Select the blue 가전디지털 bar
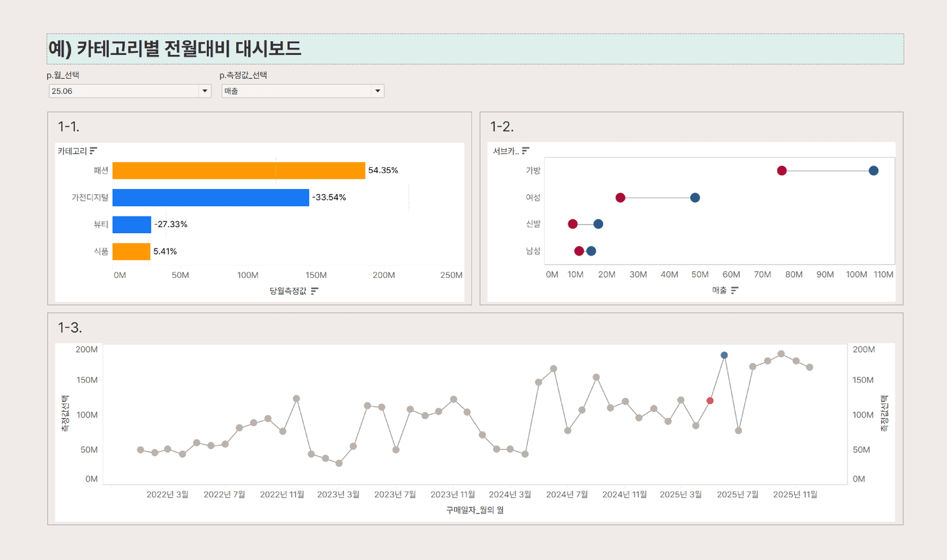 211,198
